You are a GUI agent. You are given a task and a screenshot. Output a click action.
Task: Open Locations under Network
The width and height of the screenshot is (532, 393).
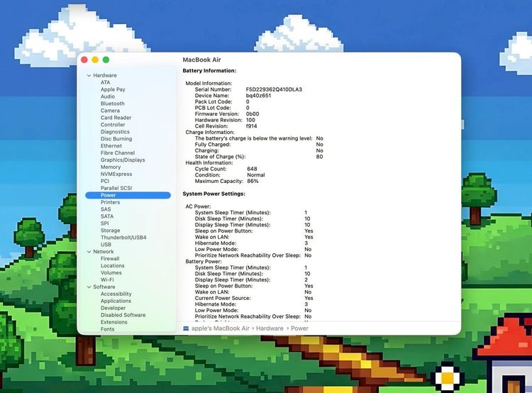pyautogui.click(x=112, y=266)
